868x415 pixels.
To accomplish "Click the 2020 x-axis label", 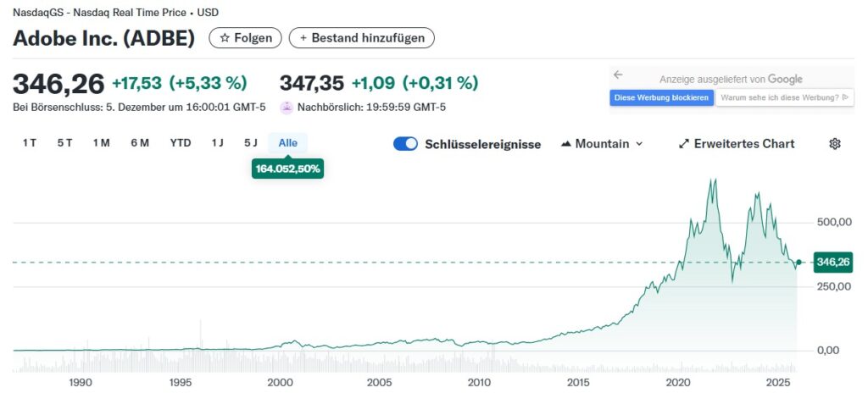I will (677, 382).
